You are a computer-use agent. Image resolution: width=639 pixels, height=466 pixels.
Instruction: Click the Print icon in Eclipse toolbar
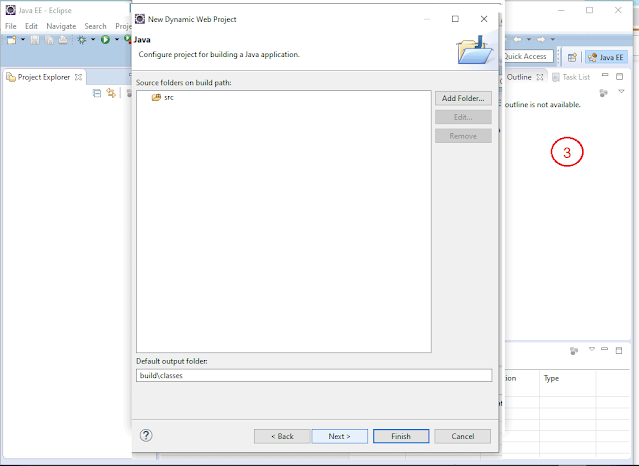point(63,40)
